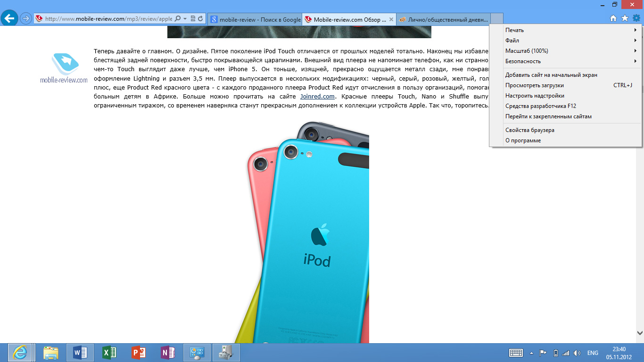Screen dimensions: 644x362
Task: Switch to the 'mobile-review - Поиск в Google' tab
Action: (255, 19)
